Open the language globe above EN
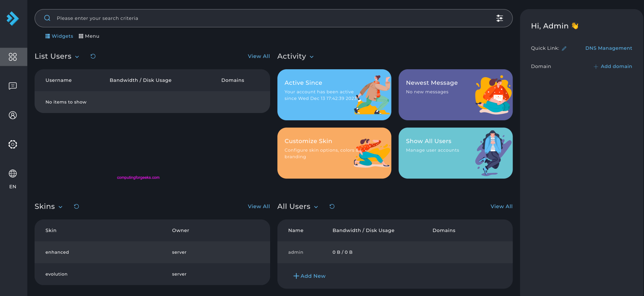Viewport: 644px width, 296px height. tap(13, 173)
